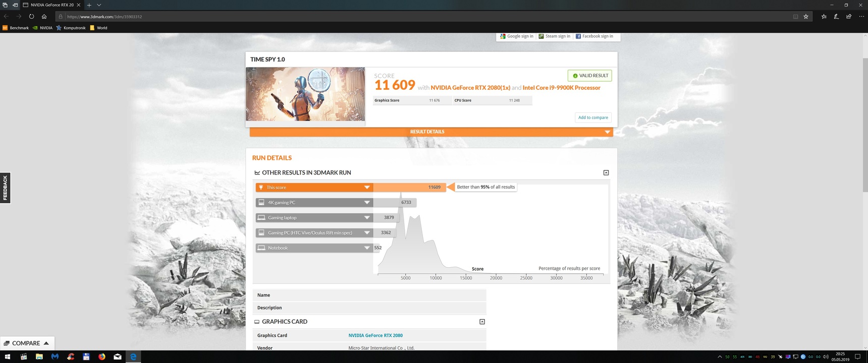Open File Explorer from taskbar
868x363 pixels.
point(39,356)
